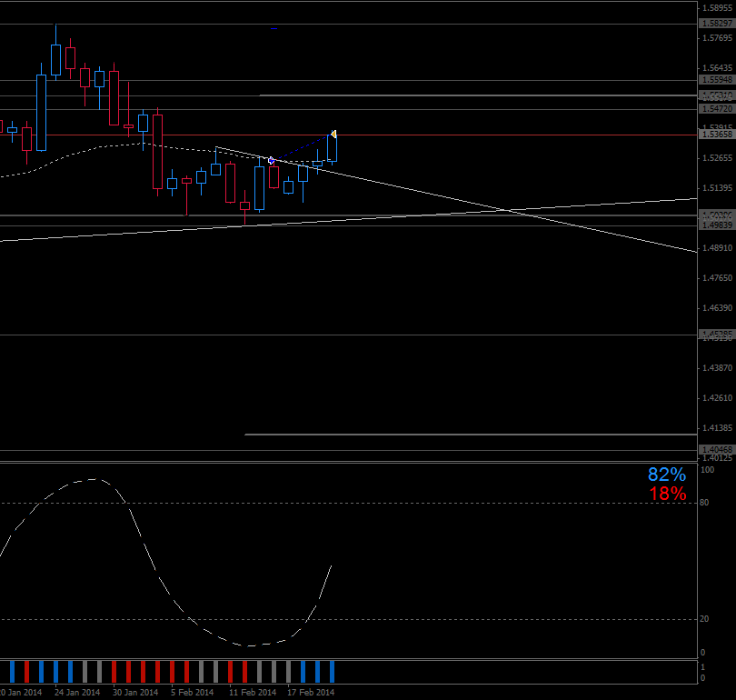The width and height of the screenshot is (736, 700).
Task: Click the 18% red indicator value
Action: click(668, 494)
